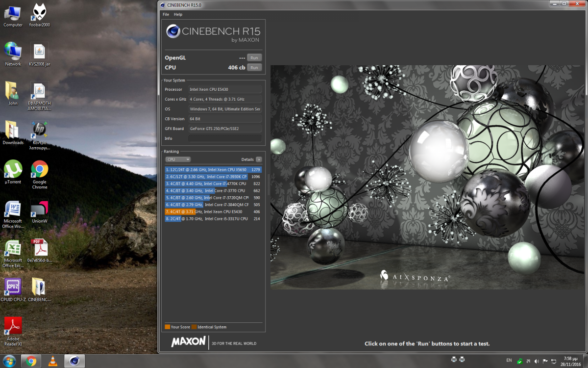The image size is (588, 368).
Task: Click the rendered spheres preview image
Action: click(x=426, y=177)
